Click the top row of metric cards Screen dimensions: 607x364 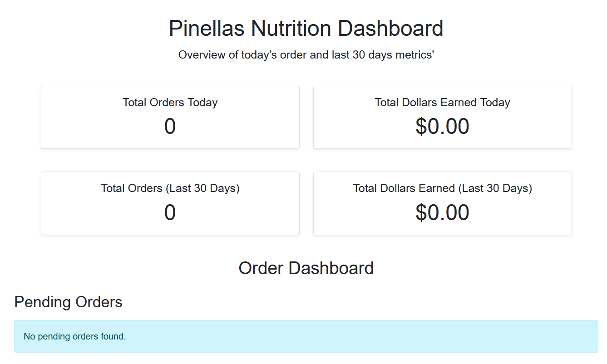[x=306, y=117]
